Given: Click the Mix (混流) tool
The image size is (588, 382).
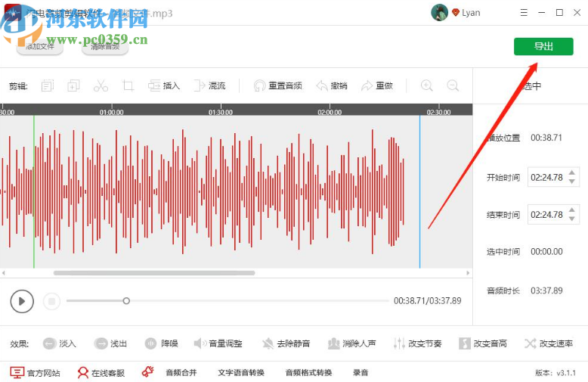Looking at the screenshot, I should (x=209, y=86).
